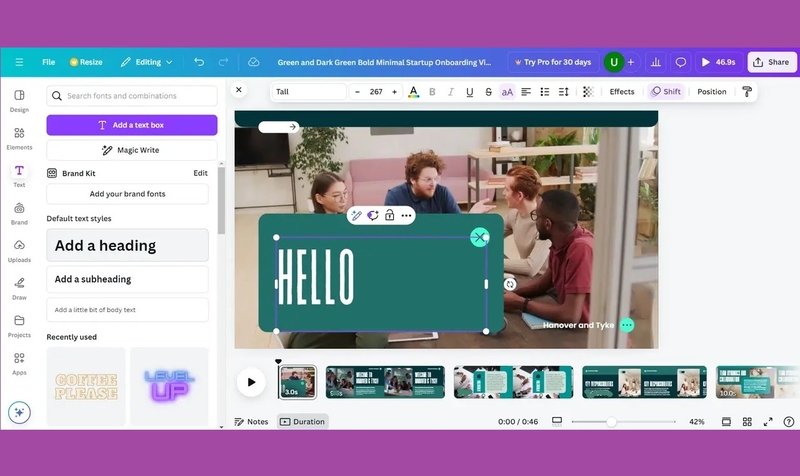Add a collaborator with plus icon

tap(631, 62)
